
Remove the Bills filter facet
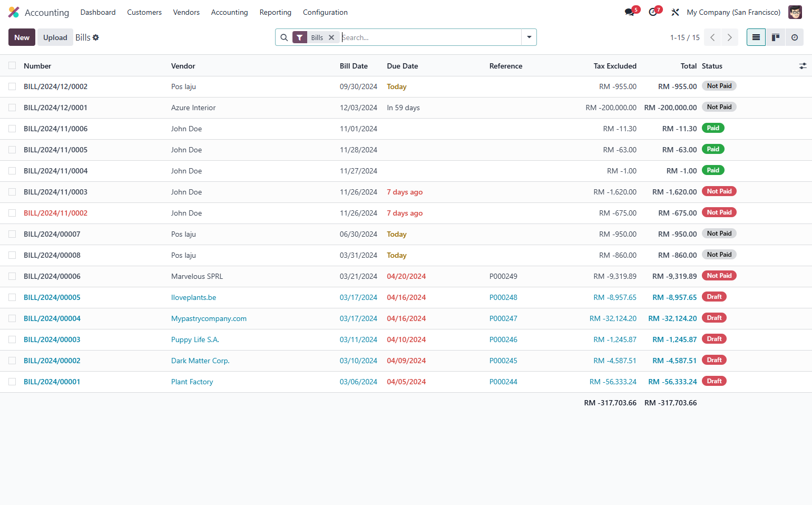point(331,37)
